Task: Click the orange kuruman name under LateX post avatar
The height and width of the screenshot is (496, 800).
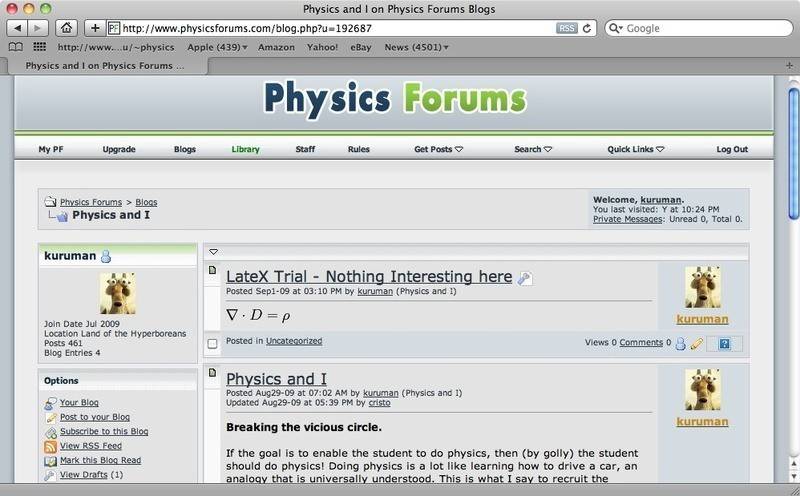Action: [702, 319]
